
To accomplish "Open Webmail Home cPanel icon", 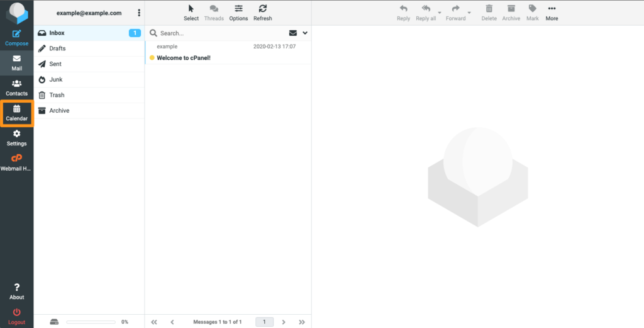I will click(16, 162).
